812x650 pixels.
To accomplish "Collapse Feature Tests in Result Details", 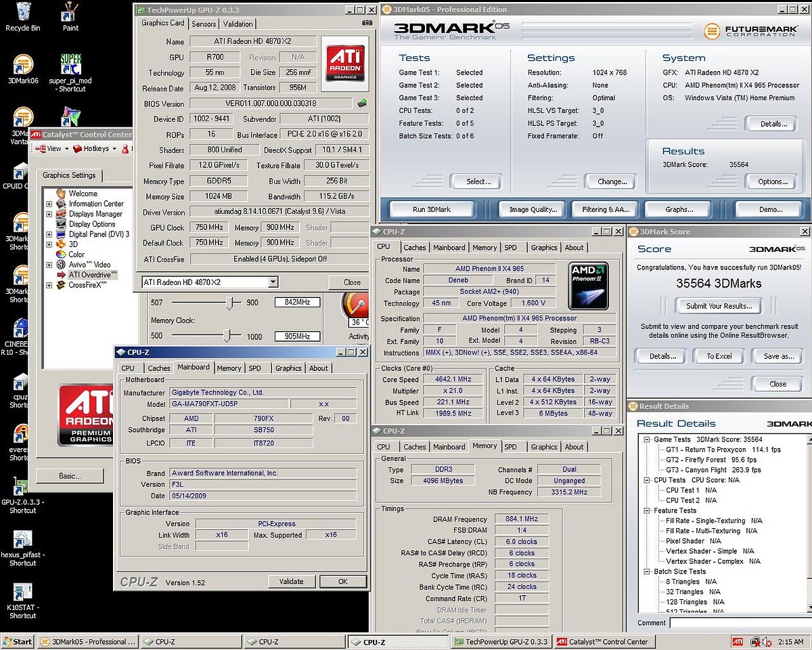I will [x=647, y=511].
